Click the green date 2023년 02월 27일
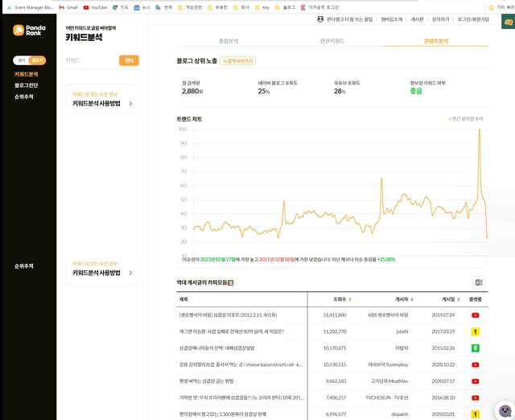The width and height of the screenshot is (515, 420). pyautogui.click(x=218, y=259)
